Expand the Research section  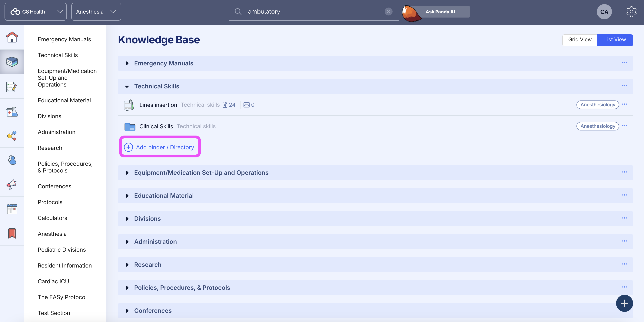[127, 265]
